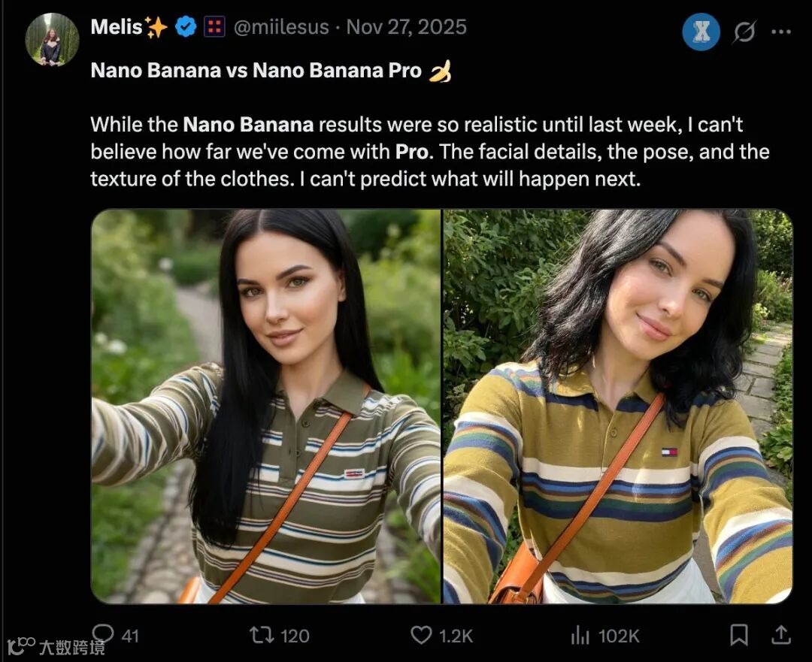
Task: Click the blue X circle icon
Action: (701, 32)
